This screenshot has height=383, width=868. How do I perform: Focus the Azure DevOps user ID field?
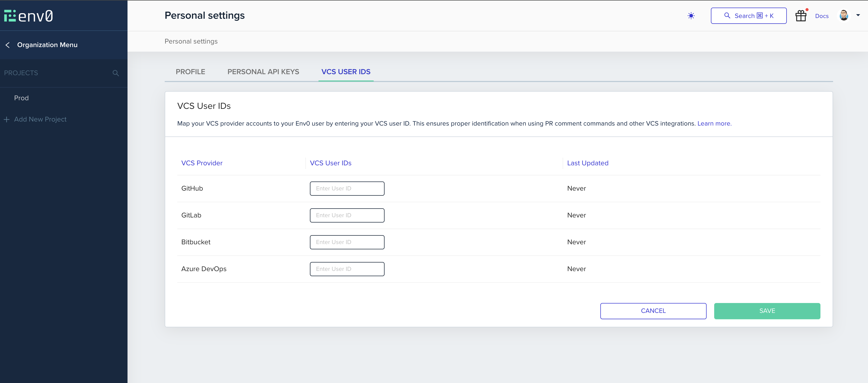347,269
